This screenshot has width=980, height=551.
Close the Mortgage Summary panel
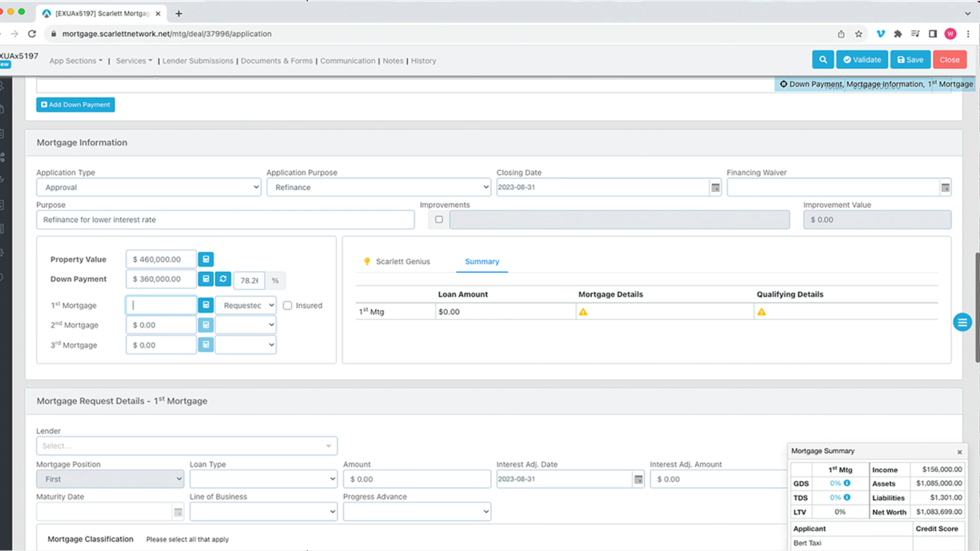point(960,452)
